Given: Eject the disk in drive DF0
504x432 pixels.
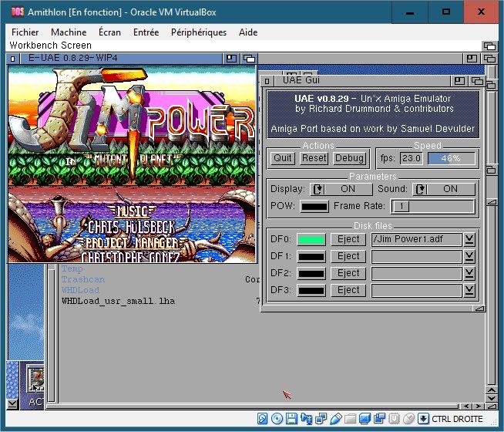Looking at the screenshot, I should [x=348, y=240].
